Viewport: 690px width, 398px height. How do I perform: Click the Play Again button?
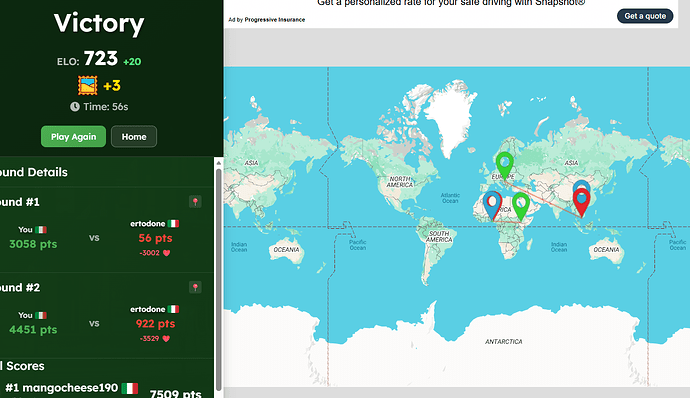pyautogui.click(x=73, y=136)
